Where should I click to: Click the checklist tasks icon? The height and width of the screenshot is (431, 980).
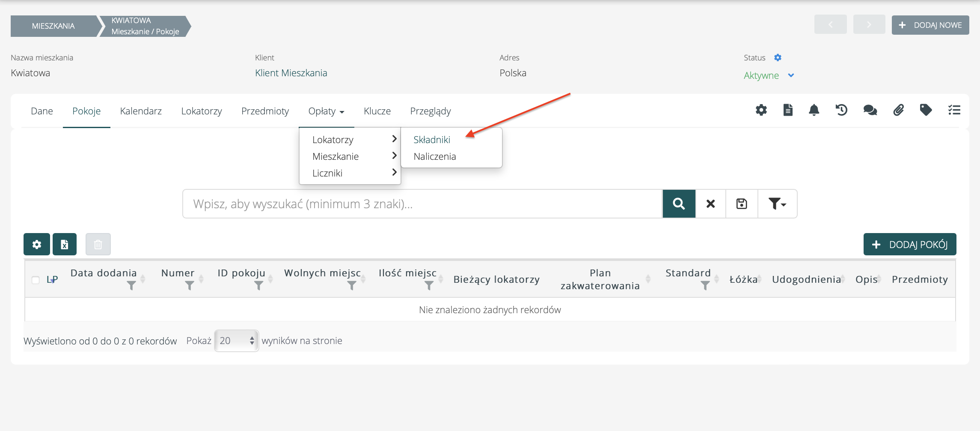click(954, 111)
